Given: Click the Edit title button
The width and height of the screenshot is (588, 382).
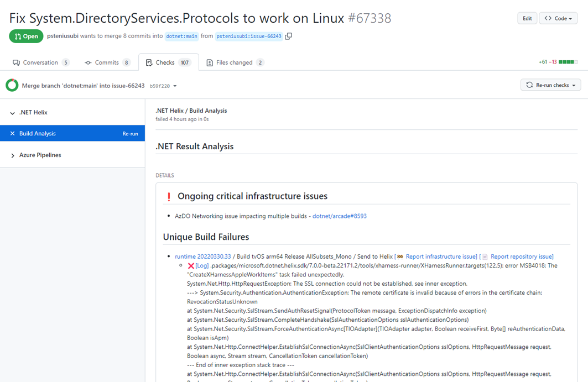Looking at the screenshot, I should (527, 18).
